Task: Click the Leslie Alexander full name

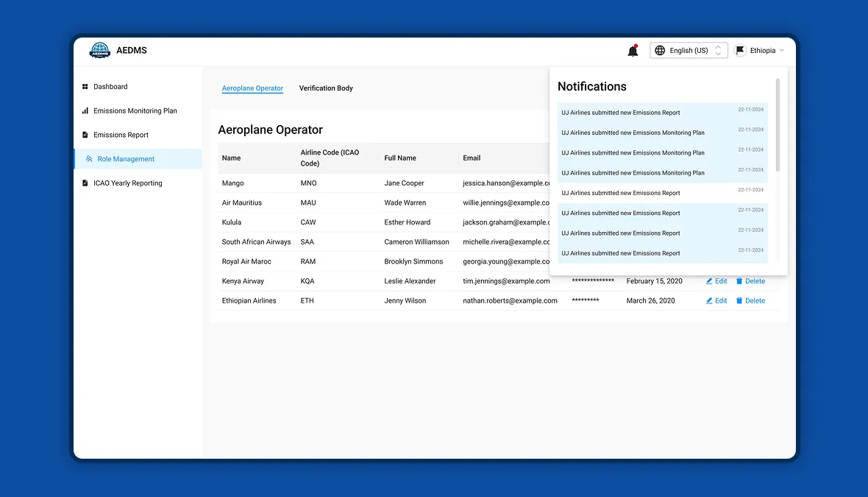Action: point(410,281)
